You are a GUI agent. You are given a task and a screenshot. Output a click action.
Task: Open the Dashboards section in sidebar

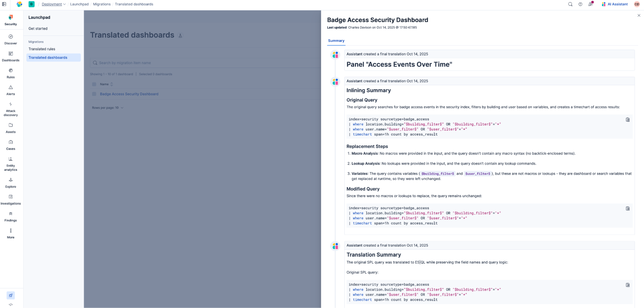click(11, 56)
